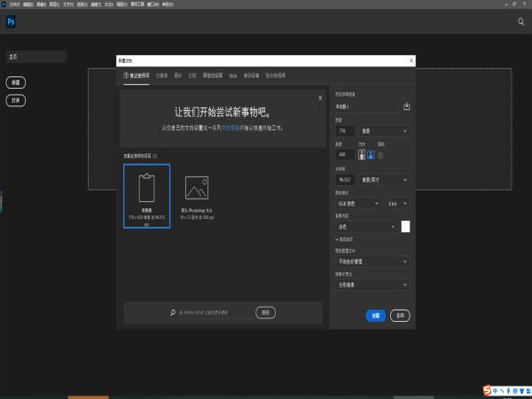This screenshot has width=532, height=399.
Task: Click the Photoshop Ps logo icon
Action: click(x=12, y=20)
